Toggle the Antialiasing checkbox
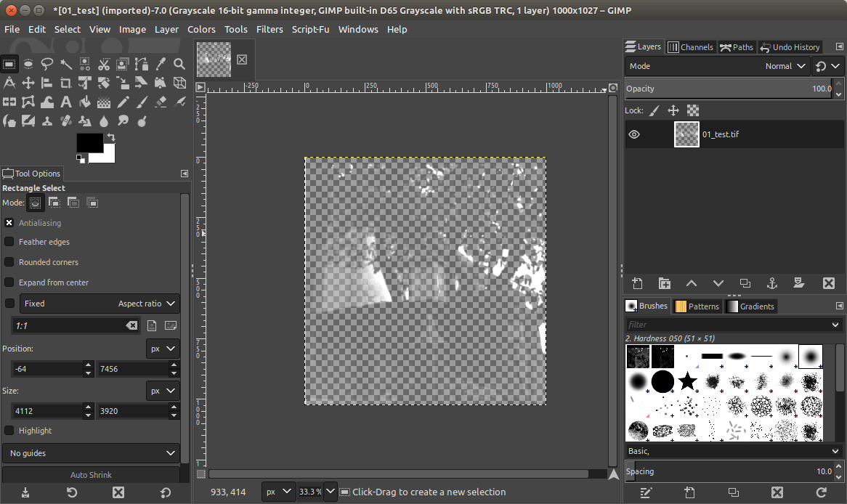Image resolution: width=847 pixels, height=504 pixels. point(9,222)
